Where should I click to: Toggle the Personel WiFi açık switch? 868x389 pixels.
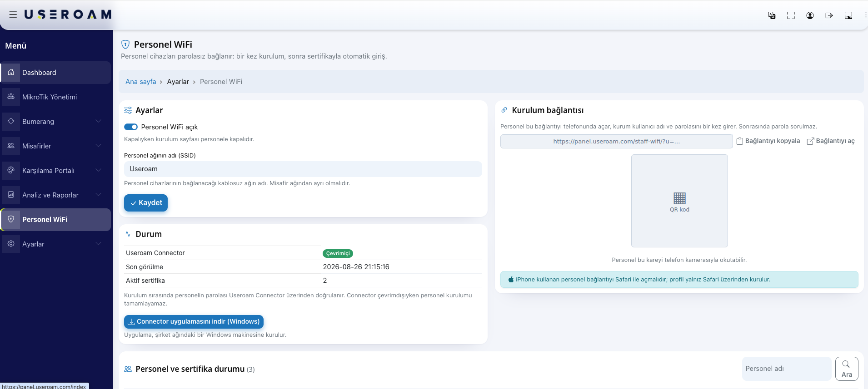pos(131,127)
